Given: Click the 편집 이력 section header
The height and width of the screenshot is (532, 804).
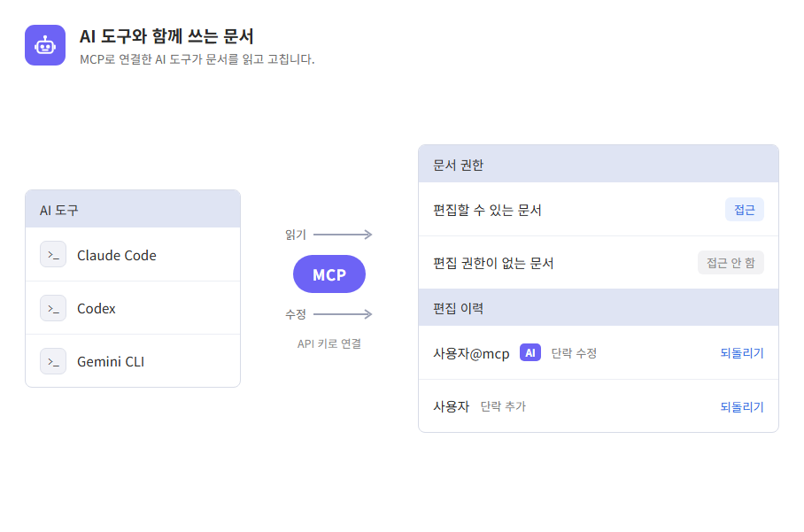Looking at the screenshot, I should (599, 307).
